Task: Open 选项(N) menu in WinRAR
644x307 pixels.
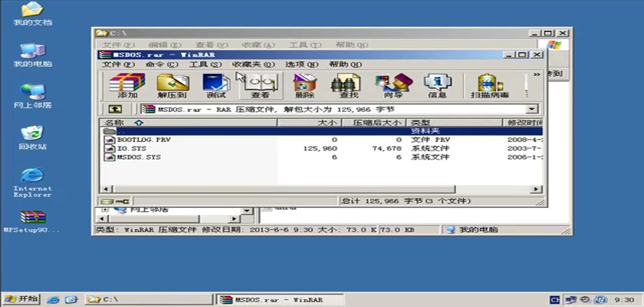Action: pos(302,64)
